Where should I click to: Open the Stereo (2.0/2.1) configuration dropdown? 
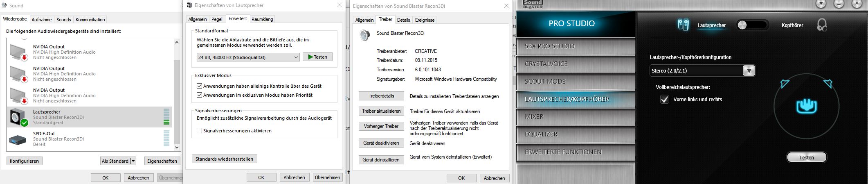[x=702, y=70]
